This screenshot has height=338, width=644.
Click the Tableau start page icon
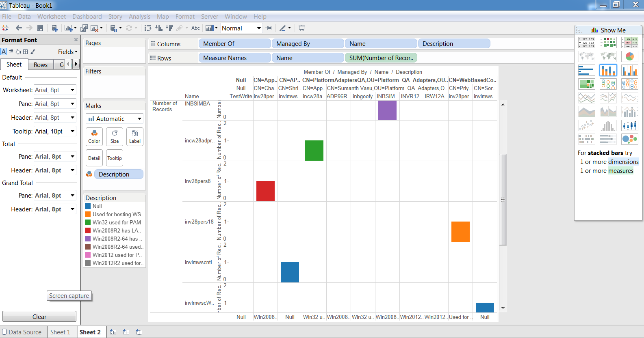(x=5, y=28)
